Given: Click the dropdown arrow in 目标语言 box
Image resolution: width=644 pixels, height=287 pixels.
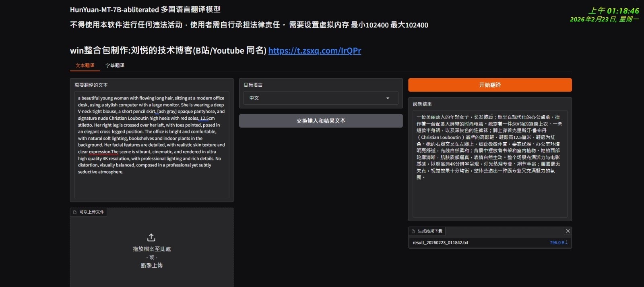Looking at the screenshot, I should tap(388, 98).
